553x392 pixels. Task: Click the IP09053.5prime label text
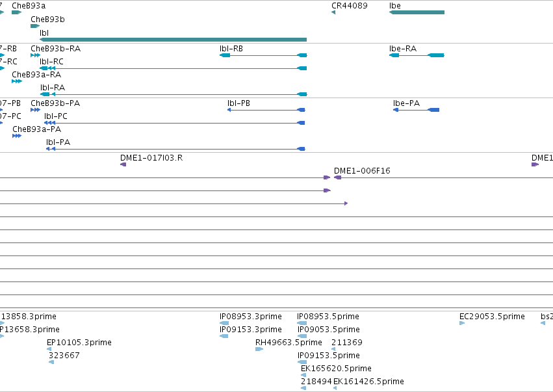(x=329, y=330)
